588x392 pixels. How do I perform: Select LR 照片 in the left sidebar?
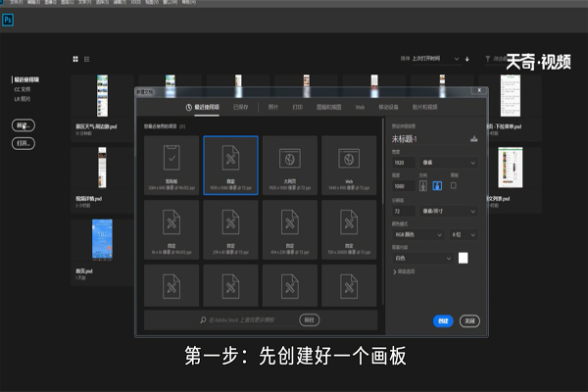point(23,99)
